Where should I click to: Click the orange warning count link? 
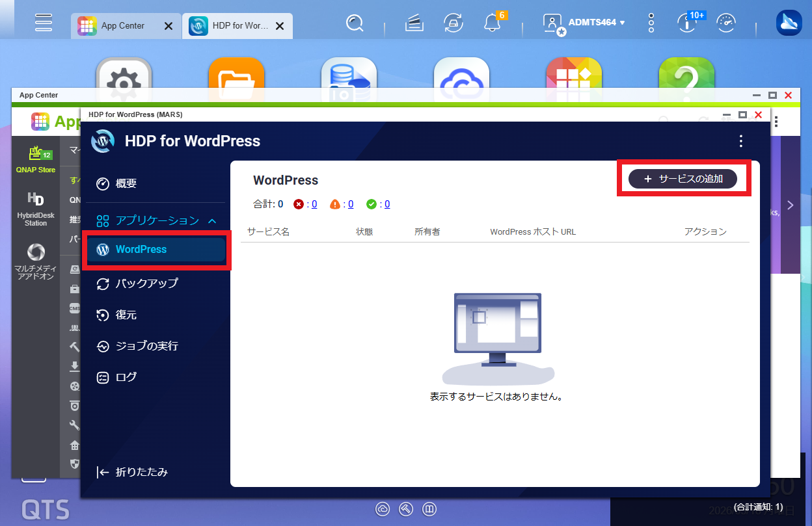pyautogui.click(x=350, y=204)
